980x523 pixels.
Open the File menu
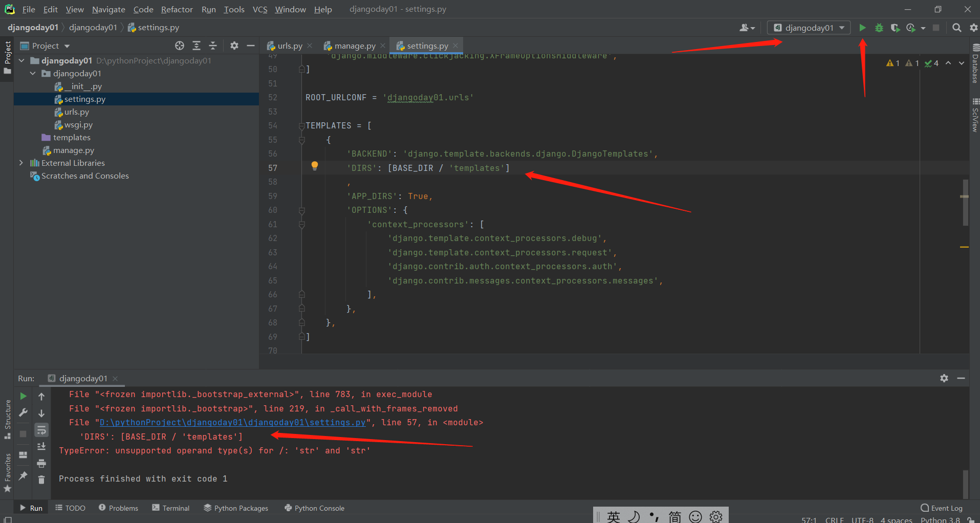click(29, 9)
